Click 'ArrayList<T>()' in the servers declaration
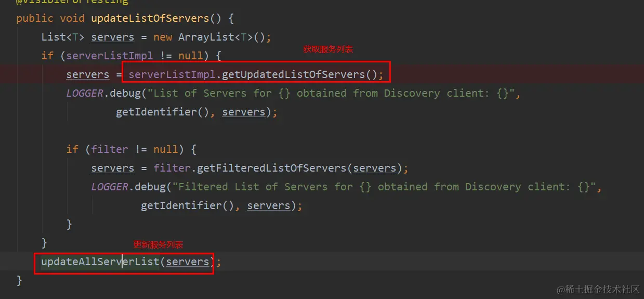The width and height of the screenshot is (644, 299). pos(222,37)
